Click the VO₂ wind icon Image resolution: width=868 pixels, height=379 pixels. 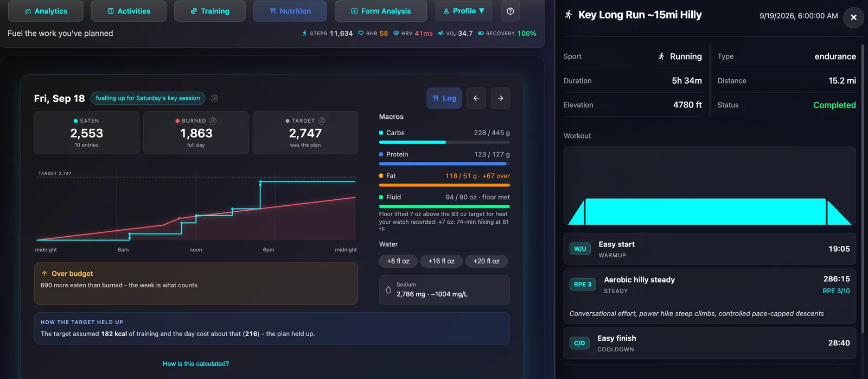point(441,34)
